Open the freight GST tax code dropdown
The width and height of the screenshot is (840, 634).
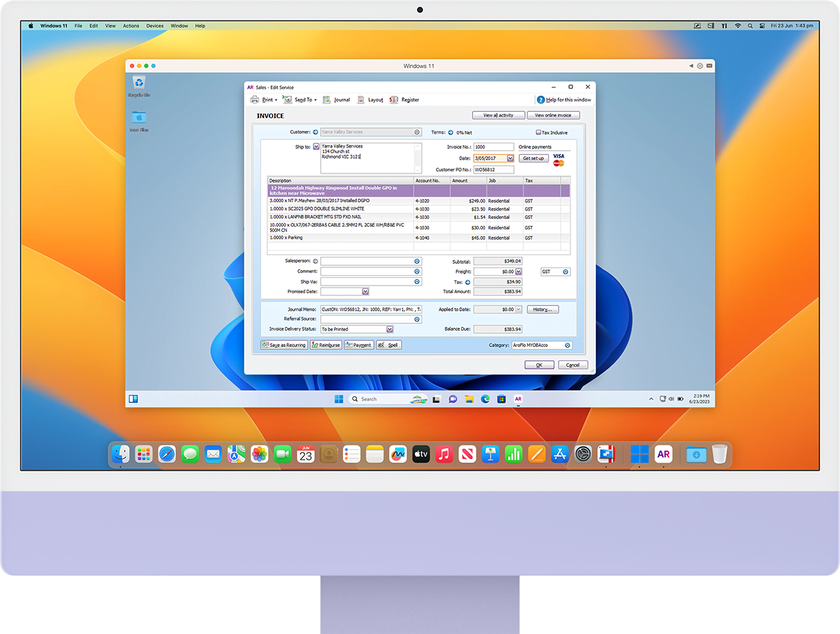pos(566,272)
